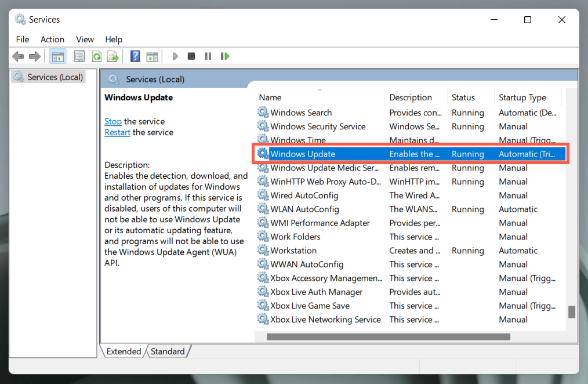Click the Restart the service link

117,132
